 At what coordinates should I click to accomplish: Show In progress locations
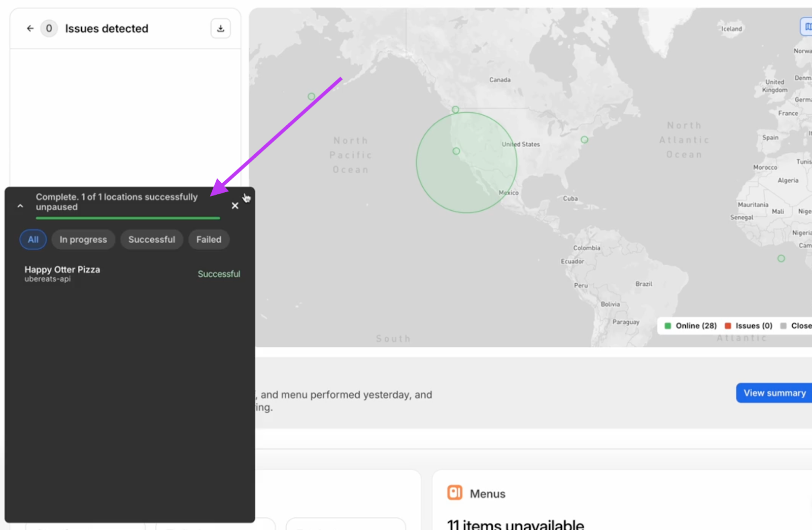[83, 240]
